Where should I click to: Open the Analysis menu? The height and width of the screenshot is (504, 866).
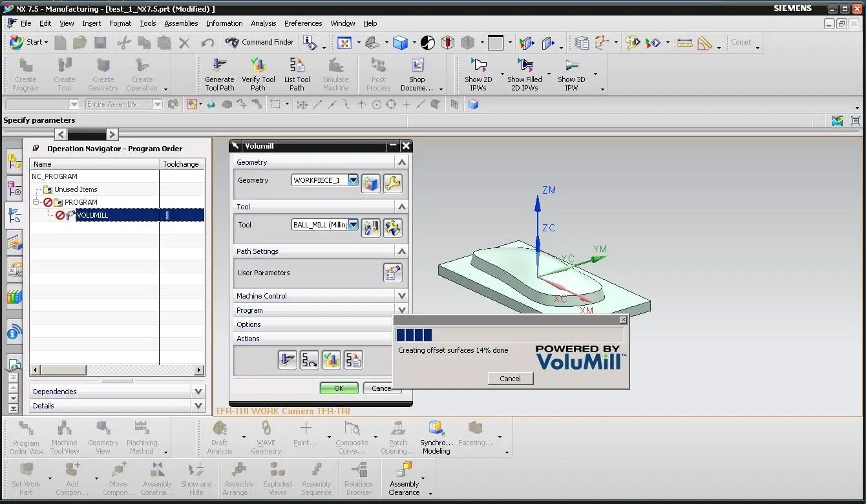coord(263,23)
